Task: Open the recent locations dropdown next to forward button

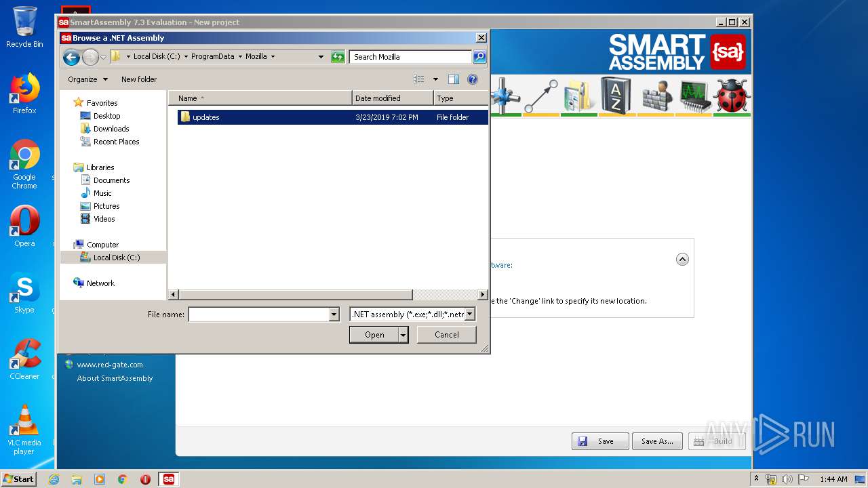Action: (103, 58)
